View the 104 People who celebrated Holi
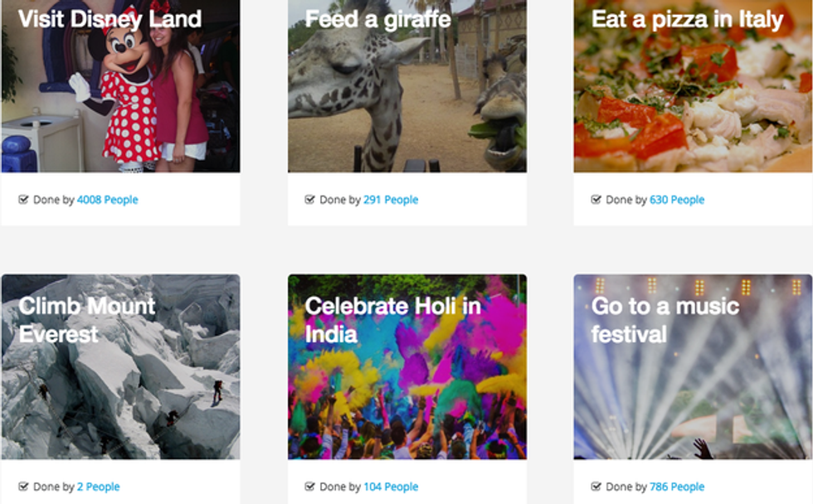The width and height of the screenshot is (813, 504). 390,487
